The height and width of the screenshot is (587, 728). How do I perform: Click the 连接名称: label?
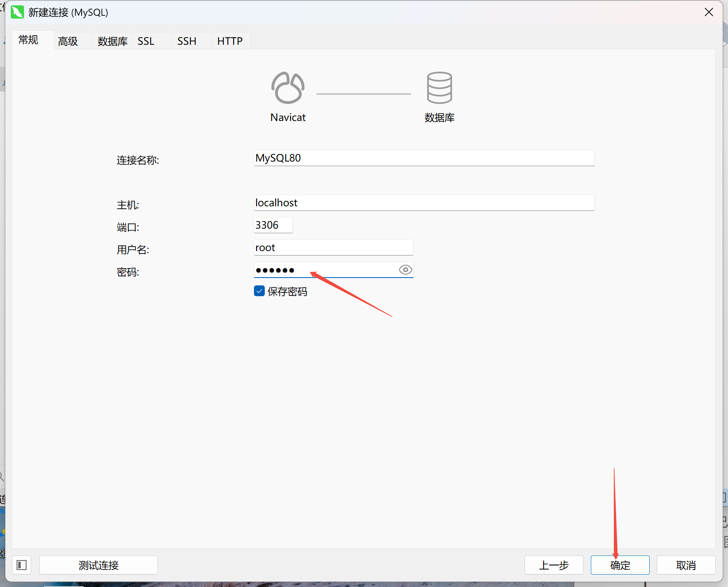click(x=138, y=160)
